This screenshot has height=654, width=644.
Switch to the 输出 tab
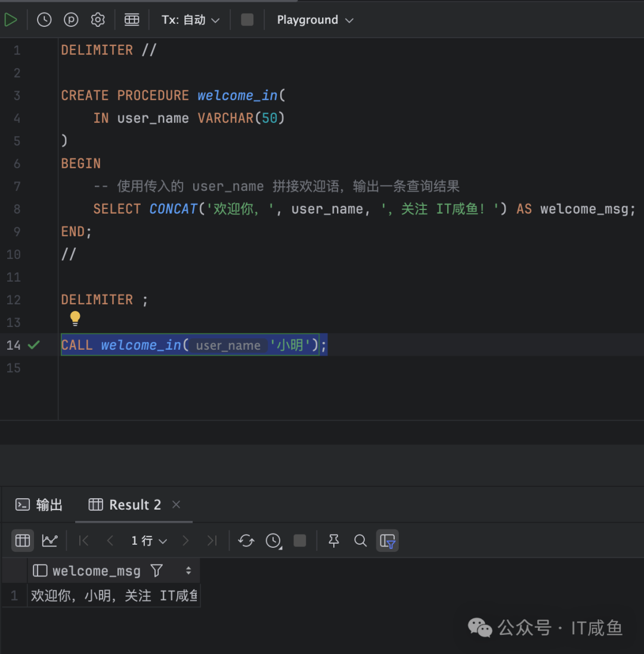point(38,505)
